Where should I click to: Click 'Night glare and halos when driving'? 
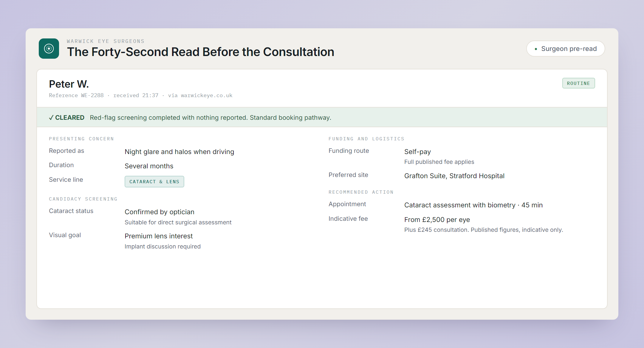coord(179,152)
